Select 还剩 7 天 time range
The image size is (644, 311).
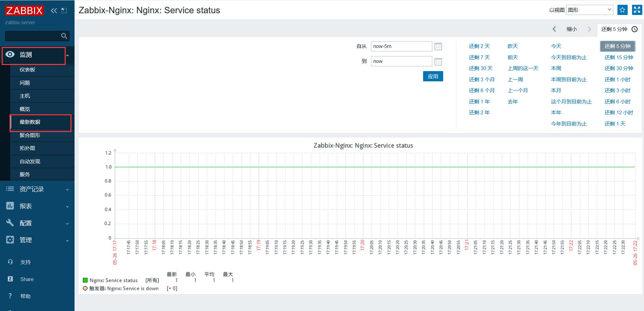(x=479, y=58)
